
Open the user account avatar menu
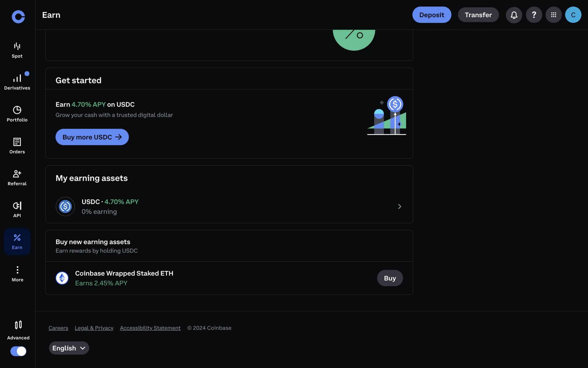tap(573, 15)
